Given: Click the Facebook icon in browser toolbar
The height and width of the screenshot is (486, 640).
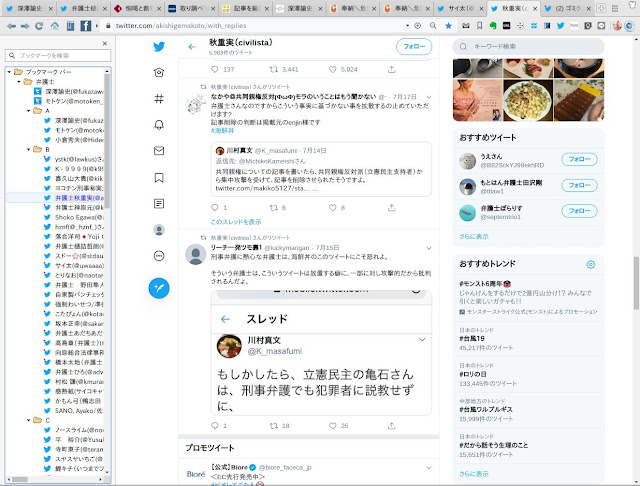Looking at the screenshot, I should [86, 26].
